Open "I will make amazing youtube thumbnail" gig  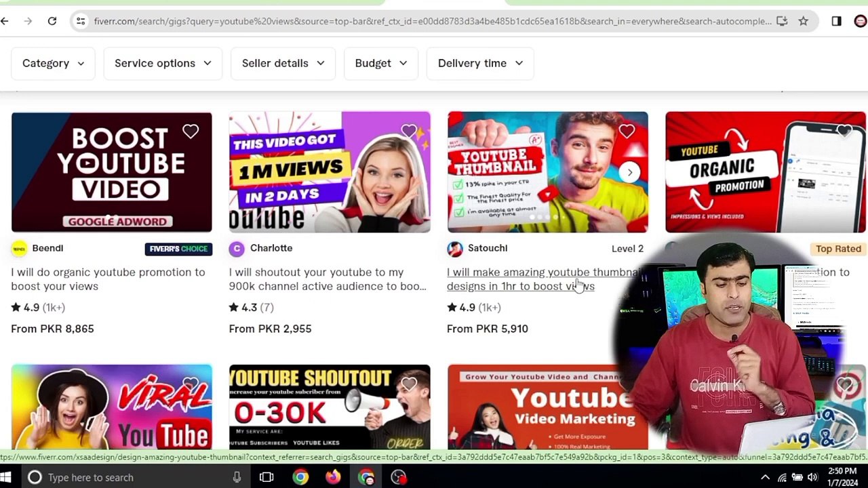pyautogui.click(x=542, y=279)
